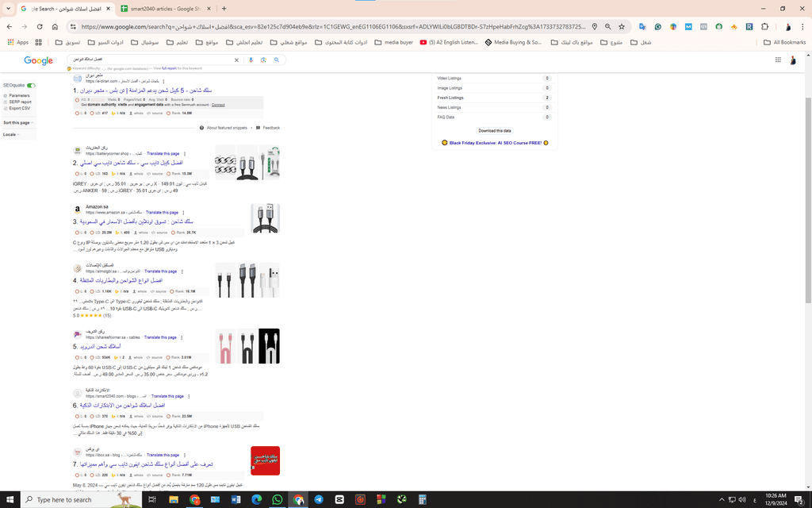Screen dimensions: 812x508
Task: Click the address bar URL
Action: click(x=334, y=26)
